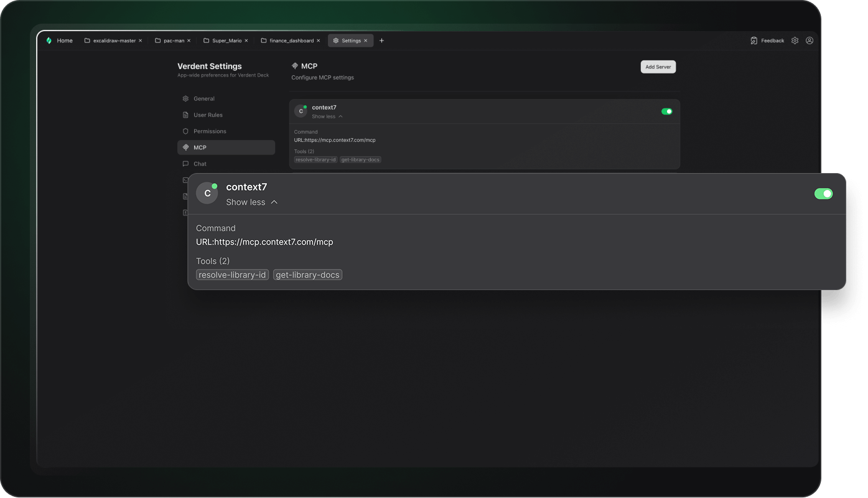Click the MCP icon in sidebar
Image resolution: width=868 pixels, height=498 pixels.
185,148
